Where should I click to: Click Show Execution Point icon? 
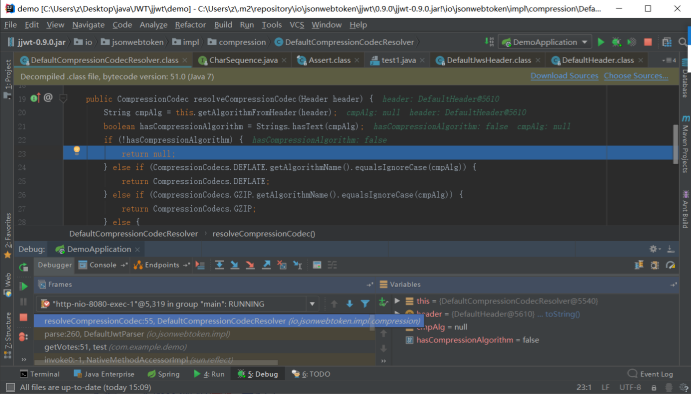[200, 265]
